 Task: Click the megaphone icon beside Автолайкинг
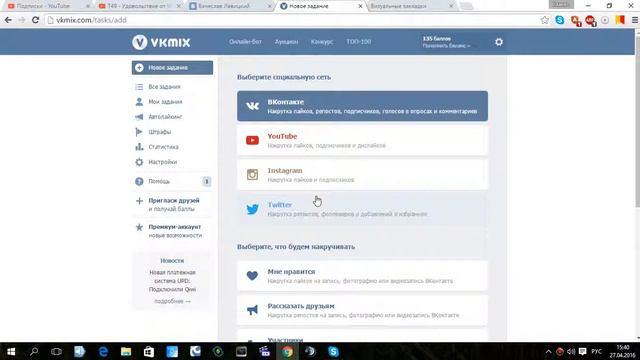coord(139,117)
